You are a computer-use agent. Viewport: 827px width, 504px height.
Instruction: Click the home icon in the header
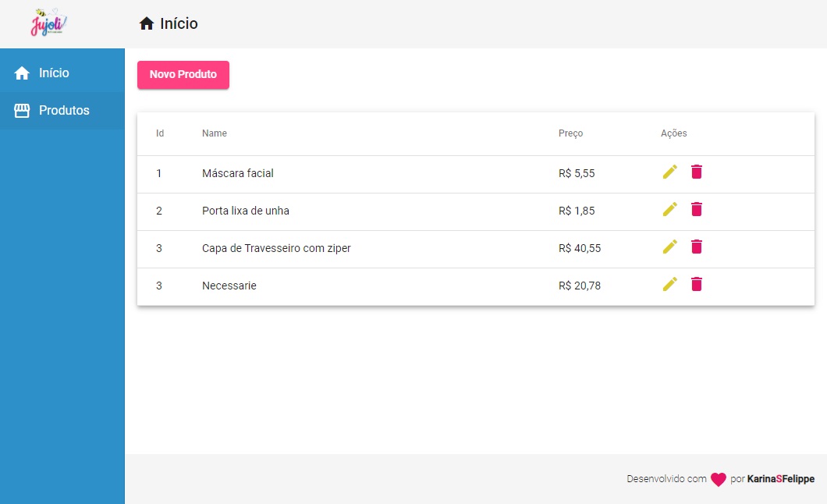coord(147,23)
